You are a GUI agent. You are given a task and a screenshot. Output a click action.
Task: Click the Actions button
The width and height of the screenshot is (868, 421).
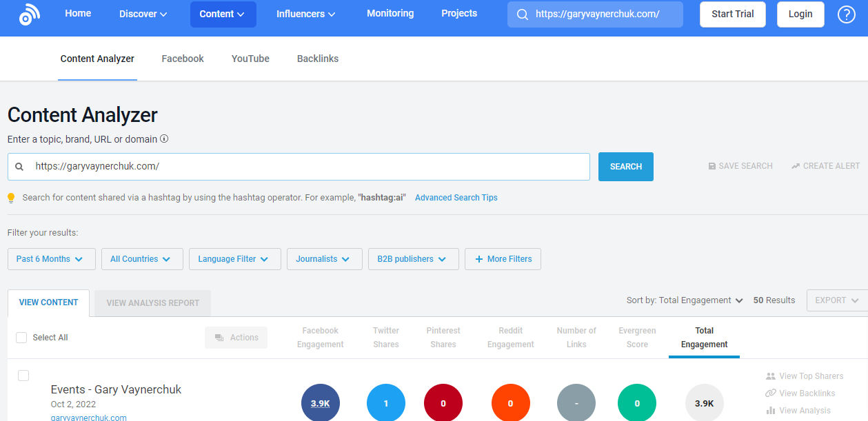(x=236, y=338)
